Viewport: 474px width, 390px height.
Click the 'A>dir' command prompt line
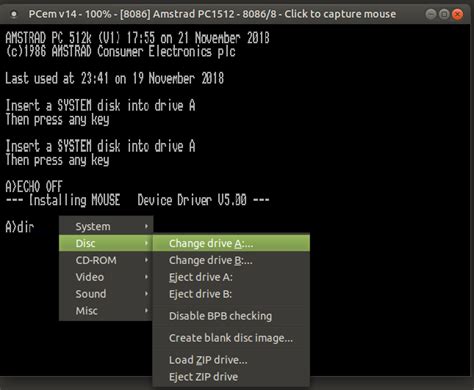20,227
